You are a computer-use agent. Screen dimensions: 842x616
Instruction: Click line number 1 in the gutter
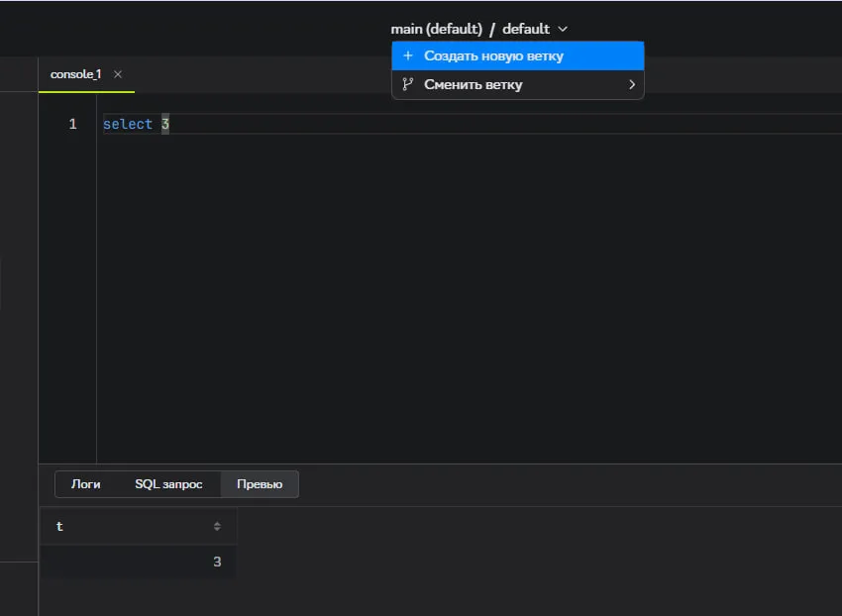click(72, 125)
